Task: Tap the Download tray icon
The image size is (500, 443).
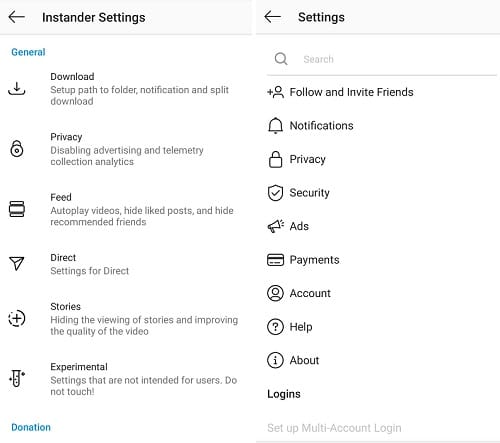Action: pyautogui.click(x=17, y=89)
